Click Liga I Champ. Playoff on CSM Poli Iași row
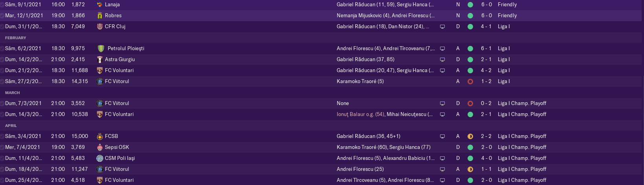This screenshot has width=644, height=185. 522,158
